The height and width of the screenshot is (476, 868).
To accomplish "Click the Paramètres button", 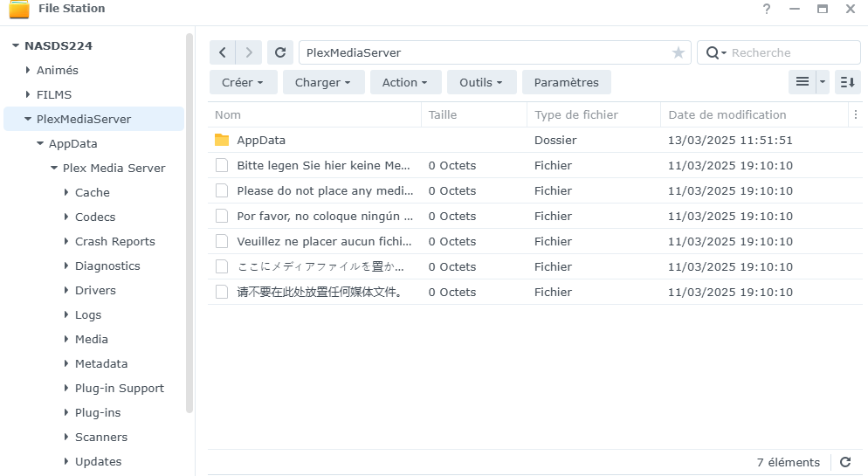I will click(566, 82).
